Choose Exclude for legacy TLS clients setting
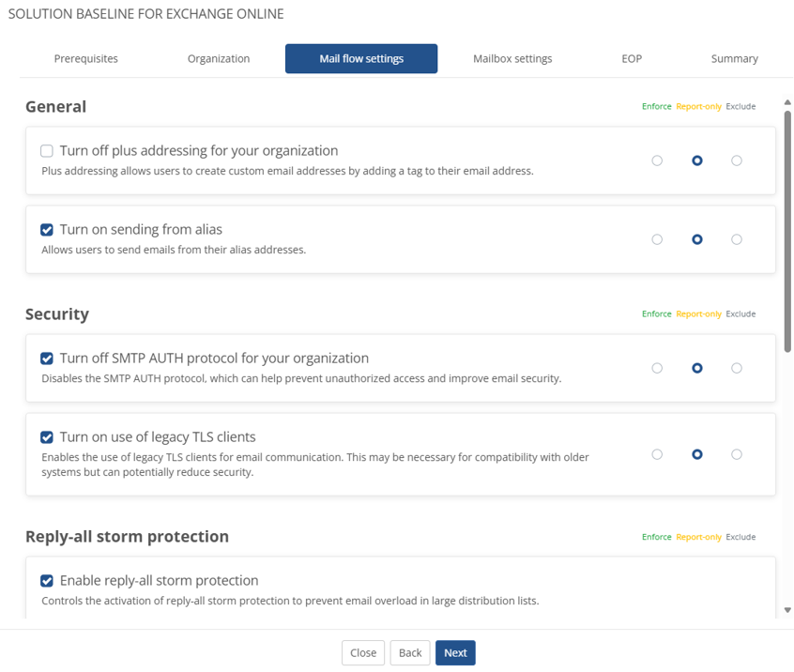The image size is (794, 672). click(737, 454)
